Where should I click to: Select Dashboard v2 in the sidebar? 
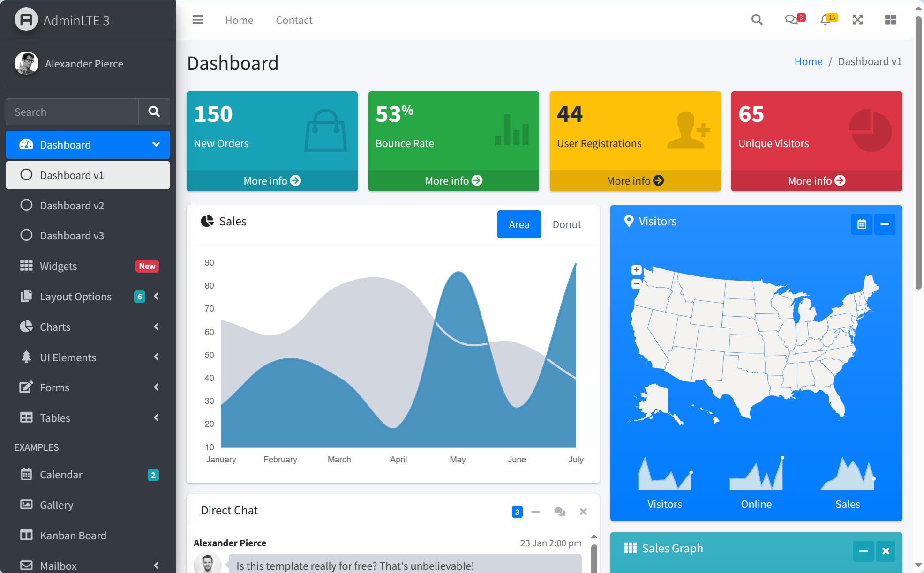point(72,206)
